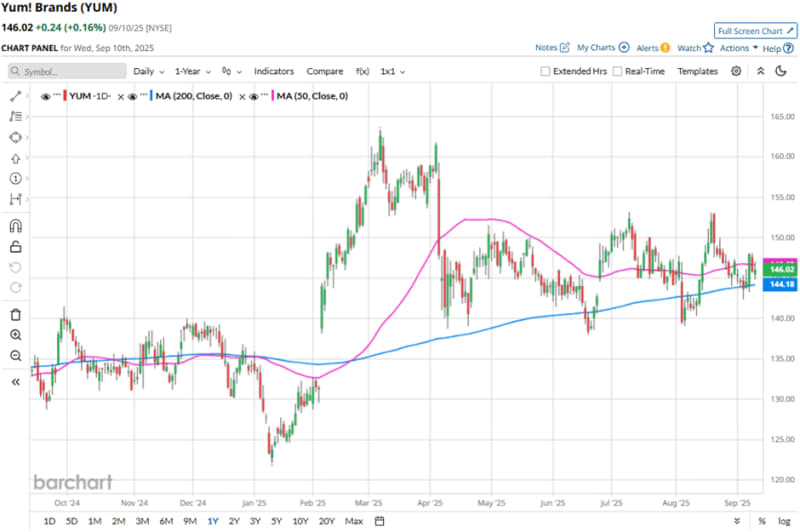
Task: Enable the magnet snap tool
Action: (x=16, y=226)
